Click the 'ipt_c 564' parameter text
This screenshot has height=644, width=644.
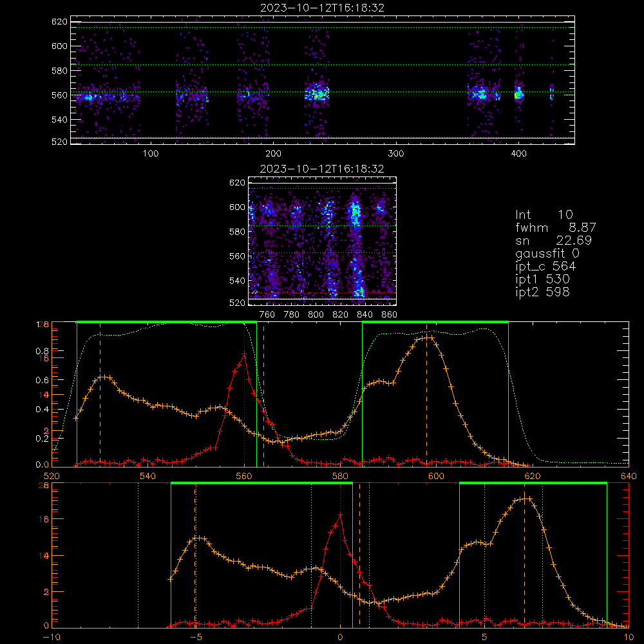pos(545,267)
